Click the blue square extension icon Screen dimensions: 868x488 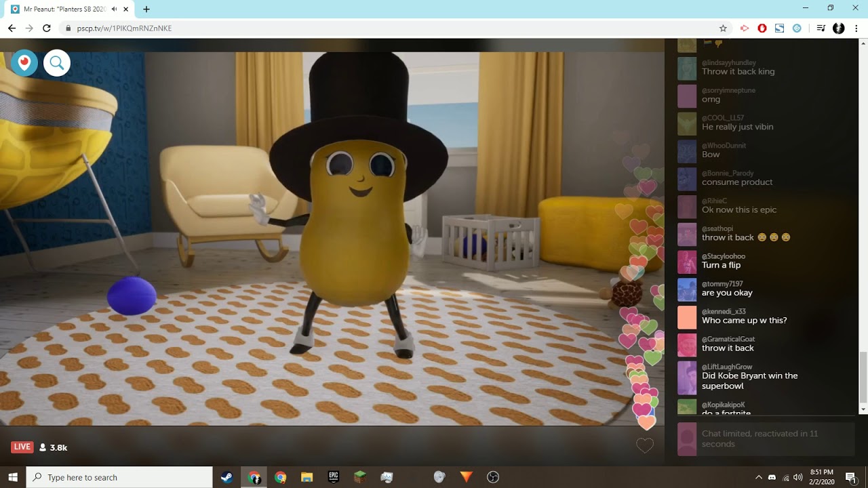(780, 28)
